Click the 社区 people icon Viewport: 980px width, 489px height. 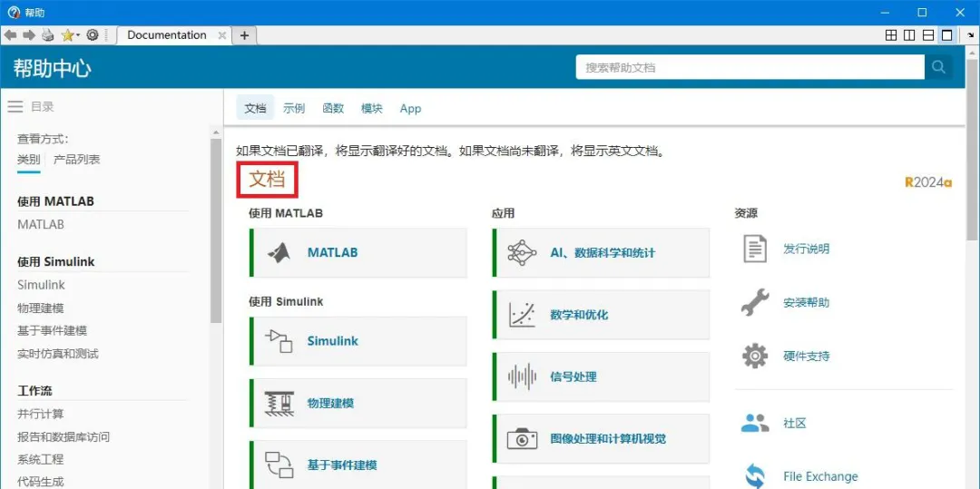[x=755, y=424]
